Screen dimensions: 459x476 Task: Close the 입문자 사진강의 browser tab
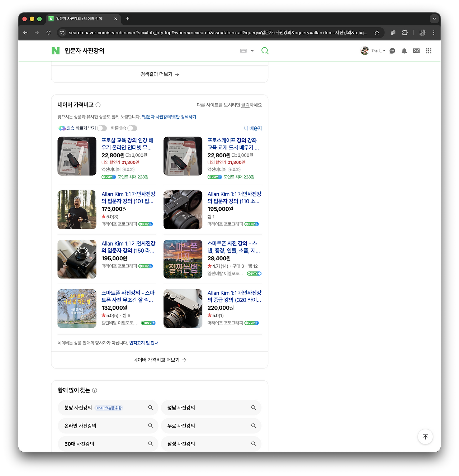116,19
